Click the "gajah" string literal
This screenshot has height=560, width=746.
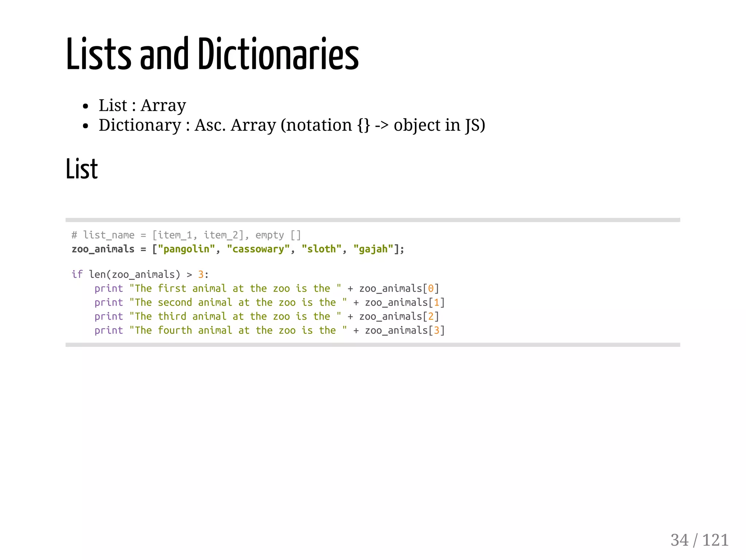point(373,249)
